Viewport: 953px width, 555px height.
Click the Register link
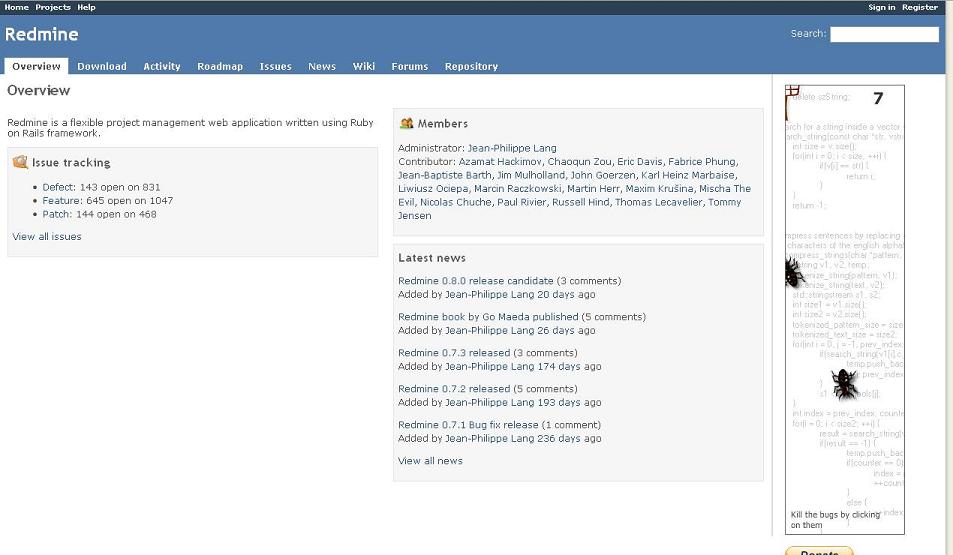click(x=920, y=7)
